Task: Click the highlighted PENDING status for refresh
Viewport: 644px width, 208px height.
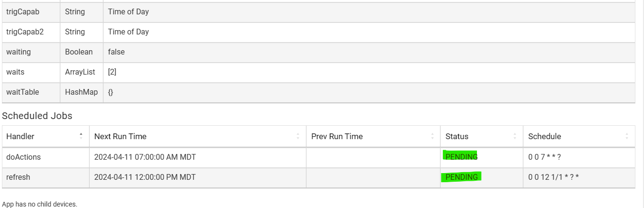Action: (461, 177)
